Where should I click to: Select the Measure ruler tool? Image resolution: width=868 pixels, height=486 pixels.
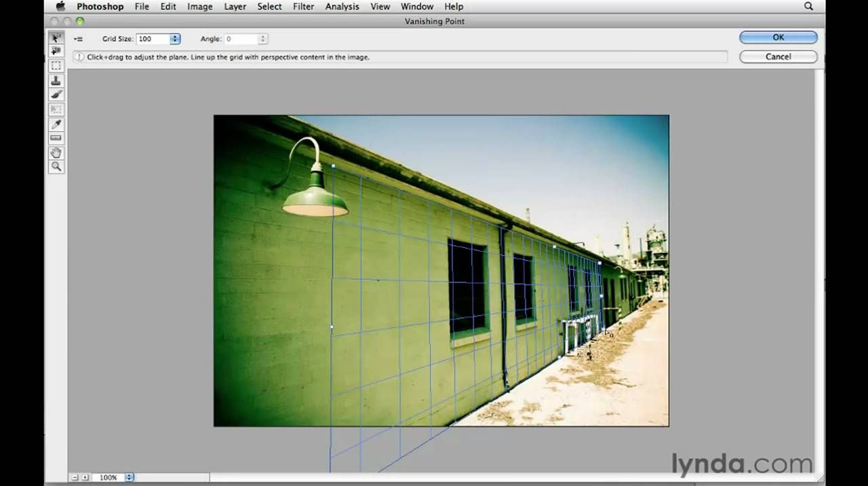pos(56,138)
